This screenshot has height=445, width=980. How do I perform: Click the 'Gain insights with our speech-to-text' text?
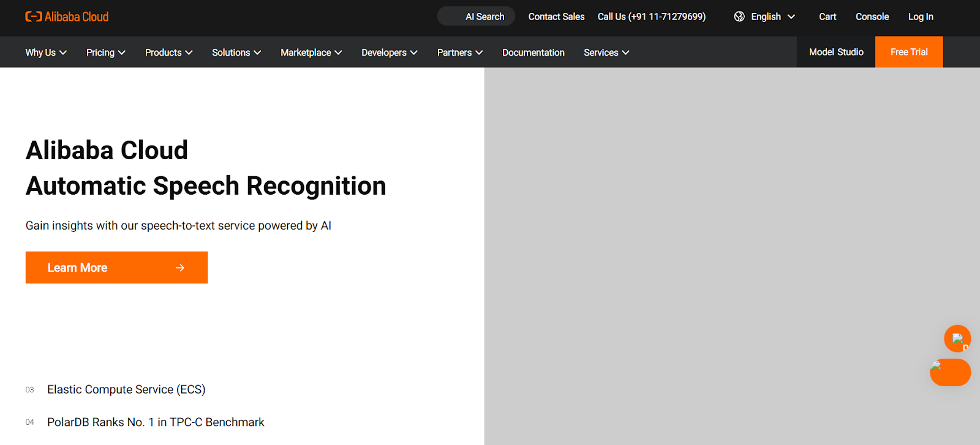(178, 226)
